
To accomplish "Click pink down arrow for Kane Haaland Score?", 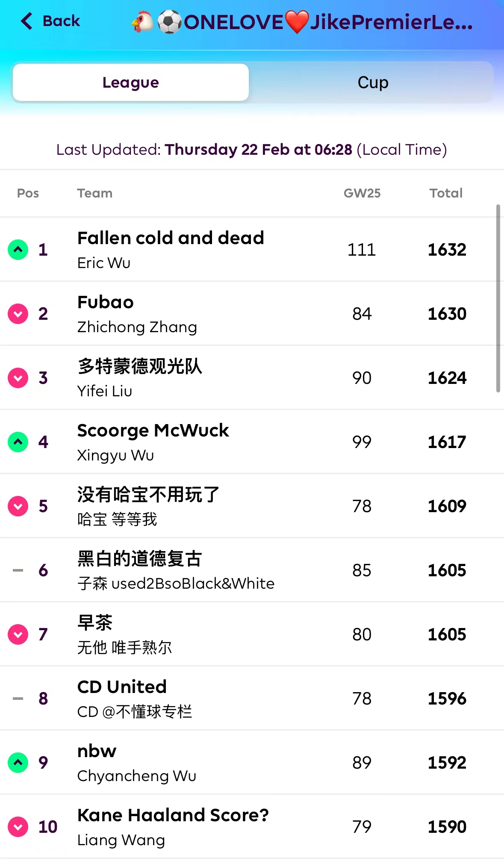I will pyautogui.click(x=18, y=827).
